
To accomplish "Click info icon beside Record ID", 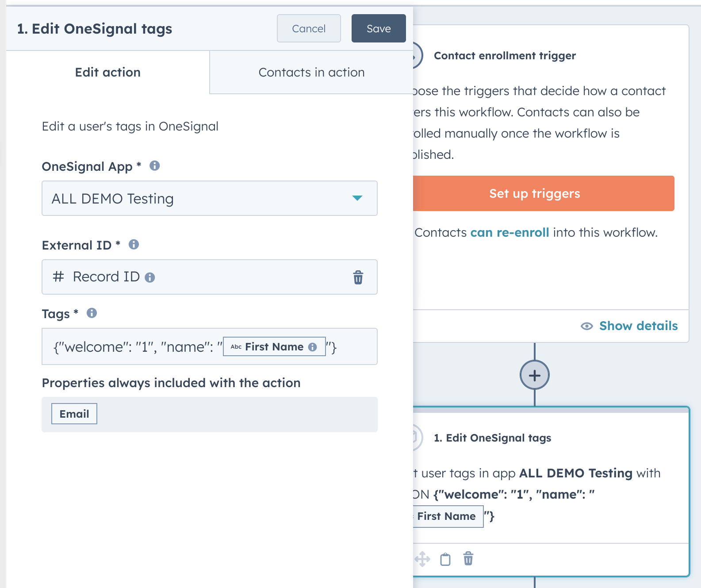I will [150, 277].
